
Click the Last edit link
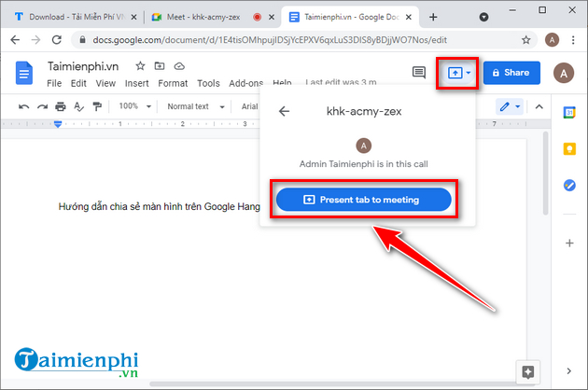(341, 82)
